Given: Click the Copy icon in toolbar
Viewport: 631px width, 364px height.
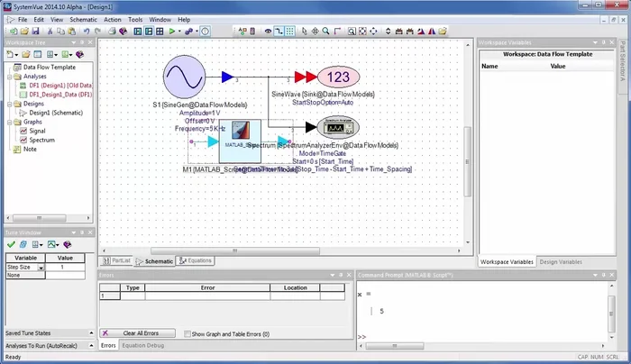Looking at the screenshot, I should coord(60,32).
